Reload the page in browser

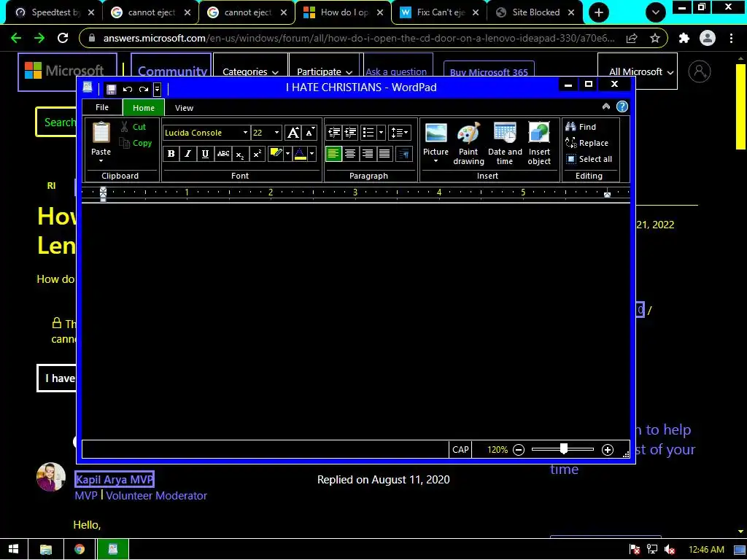[63, 38]
